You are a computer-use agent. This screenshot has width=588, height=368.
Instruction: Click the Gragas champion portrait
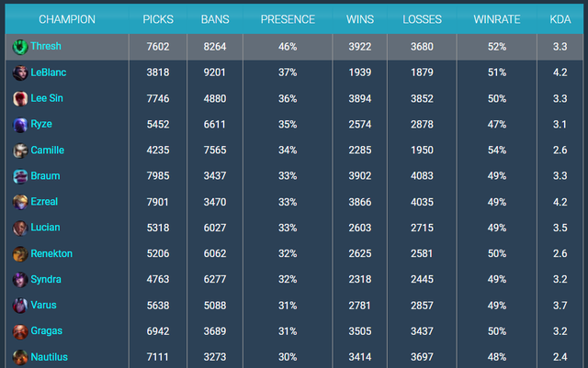20,331
